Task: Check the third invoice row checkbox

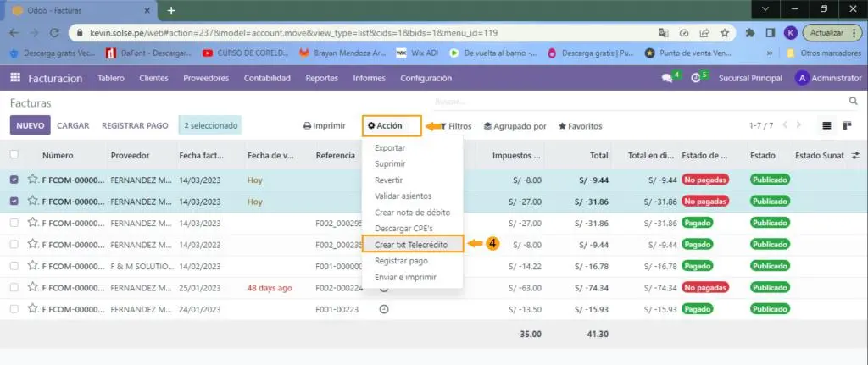Action: pyautogui.click(x=14, y=223)
